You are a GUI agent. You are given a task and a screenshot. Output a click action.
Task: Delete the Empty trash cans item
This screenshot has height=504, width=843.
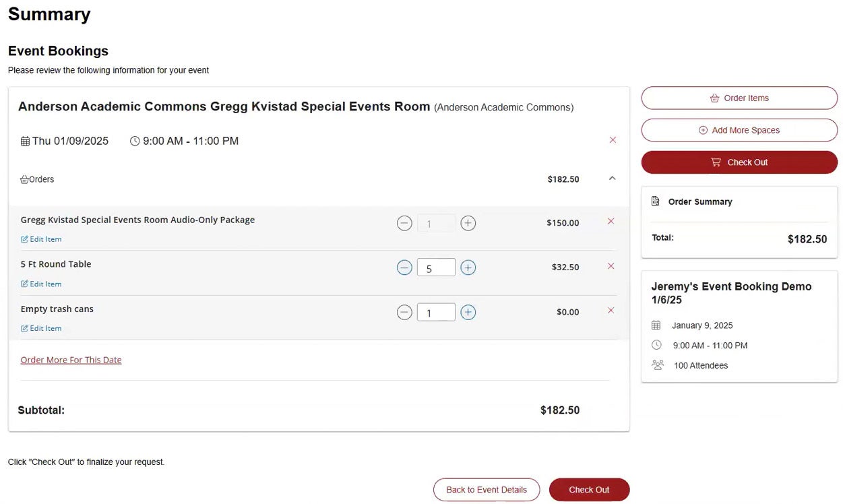click(x=611, y=311)
